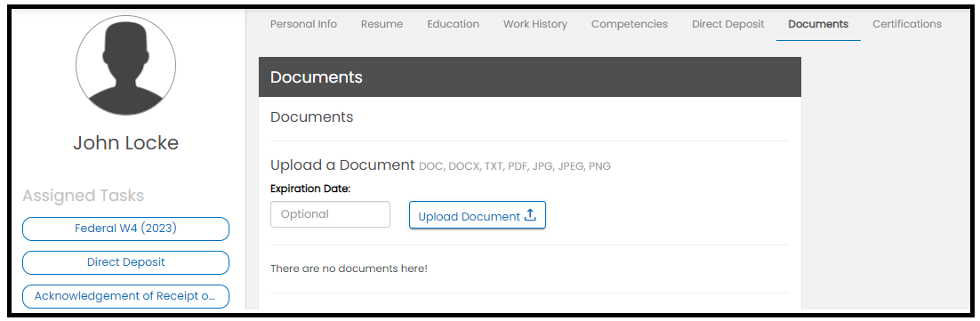The image size is (980, 321).
Task: Open the Direct Deposit assigned task
Action: point(125,262)
